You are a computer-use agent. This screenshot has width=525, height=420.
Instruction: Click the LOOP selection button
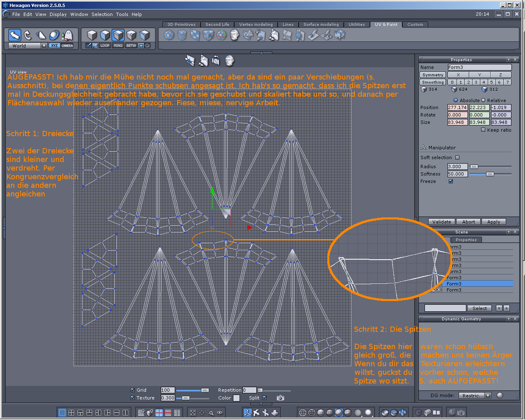point(105,46)
